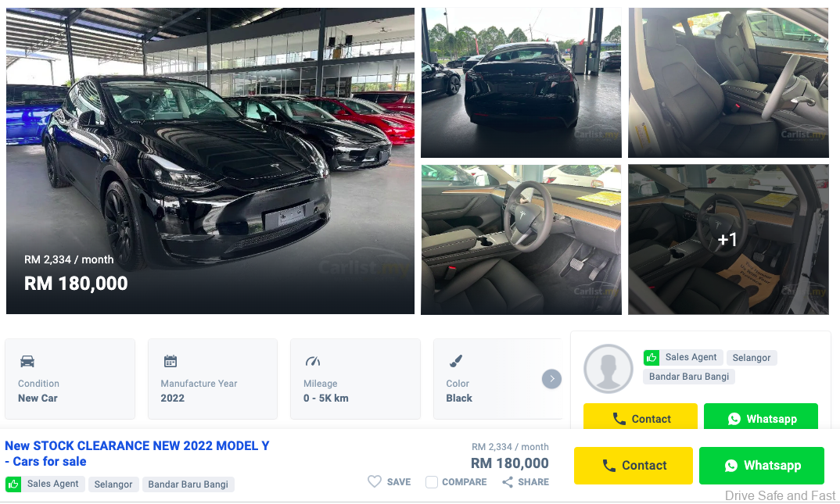Tick the COMPARE checkbox
The image size is (840, 504).
[432, 482]
